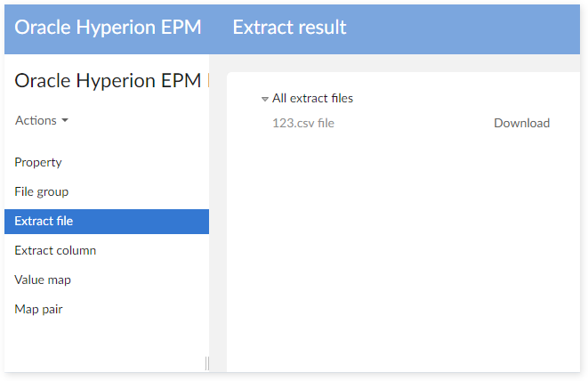
Task: Collapse the All extract files triangle
Action: 265,100
